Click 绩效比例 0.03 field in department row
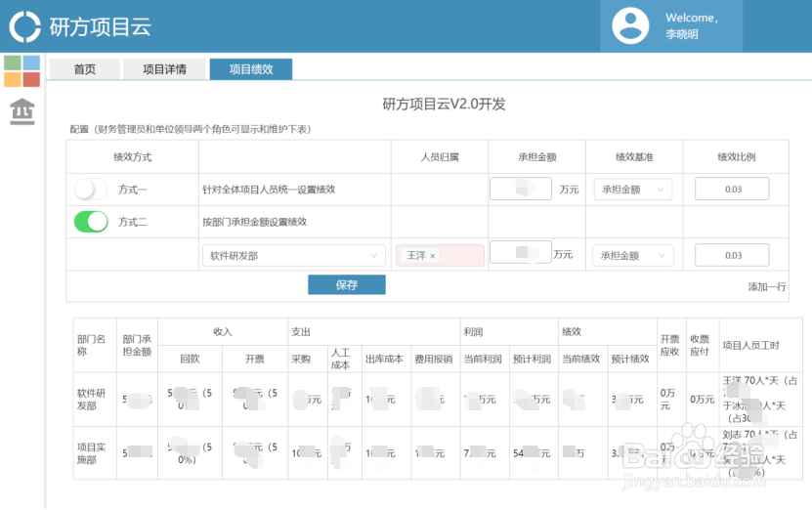 point(732,255)
